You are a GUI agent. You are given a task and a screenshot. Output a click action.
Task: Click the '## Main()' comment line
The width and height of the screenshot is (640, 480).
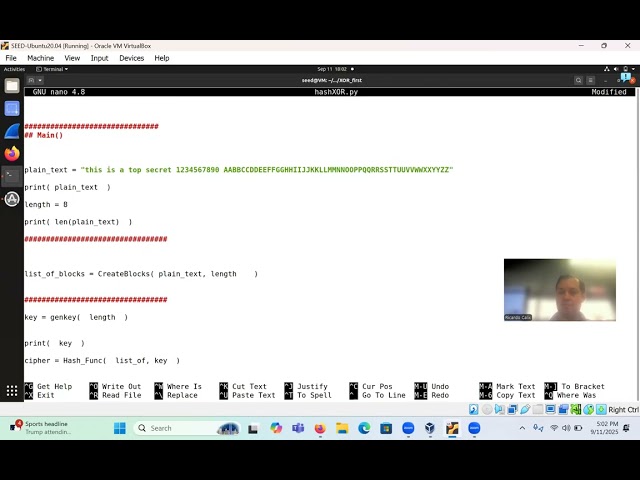pyautogui.click(x=44, y=135)
